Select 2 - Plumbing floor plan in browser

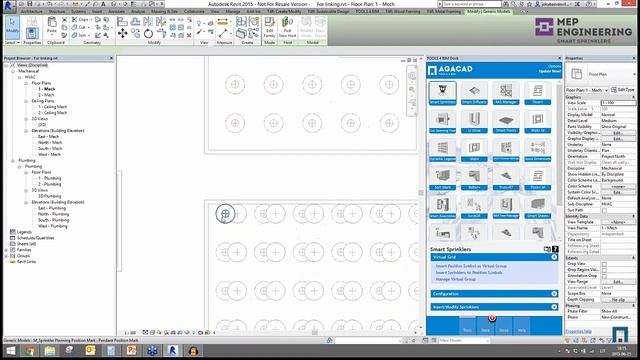point(49,184)
